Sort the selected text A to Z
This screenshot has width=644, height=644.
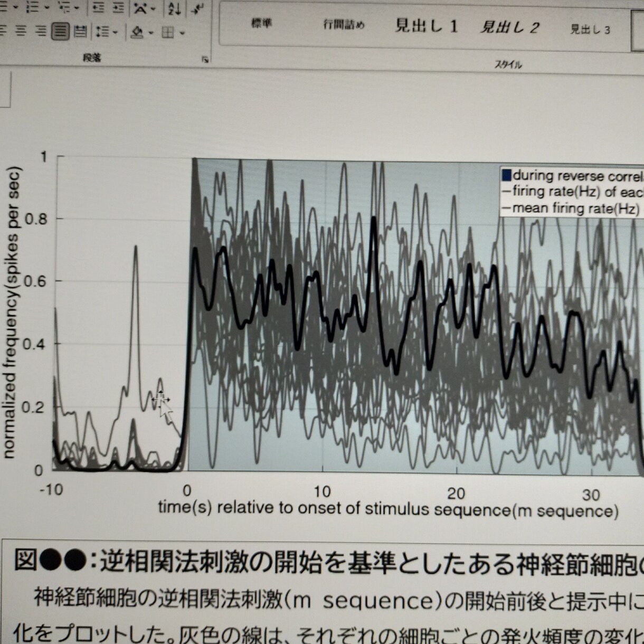click(175, 8)
